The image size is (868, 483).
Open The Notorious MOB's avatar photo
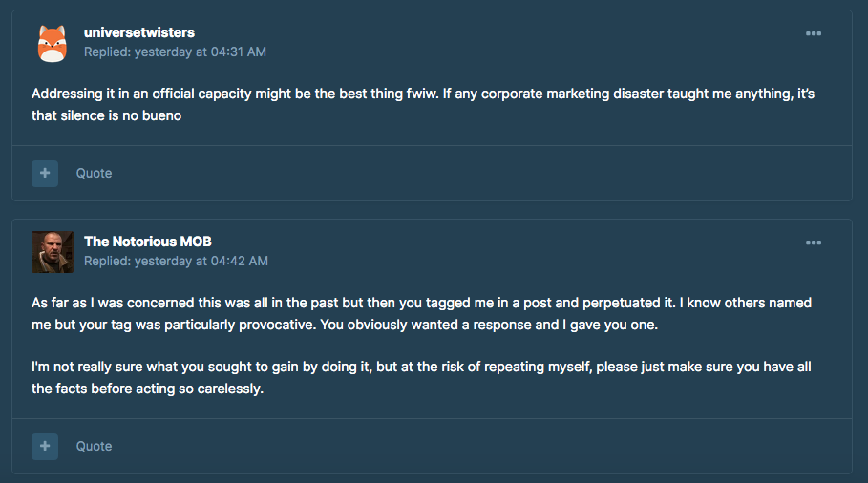[52, 252]
